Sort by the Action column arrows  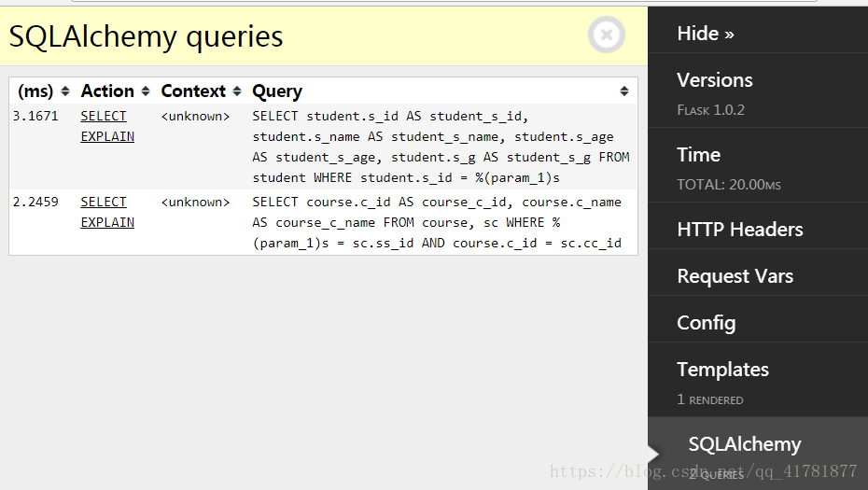pyautogui.click(x=146, y=91)
